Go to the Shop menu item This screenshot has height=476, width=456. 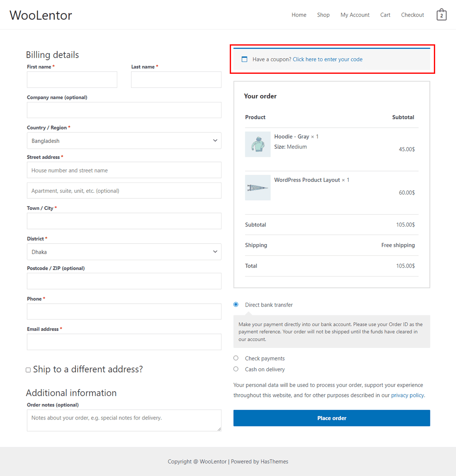(323, 15)
